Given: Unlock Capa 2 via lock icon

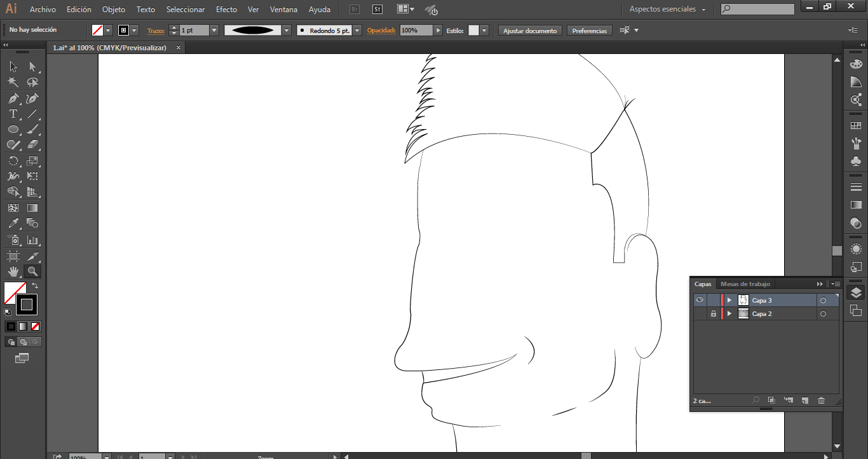Looking at the screenshot, I should coord(714,313).
